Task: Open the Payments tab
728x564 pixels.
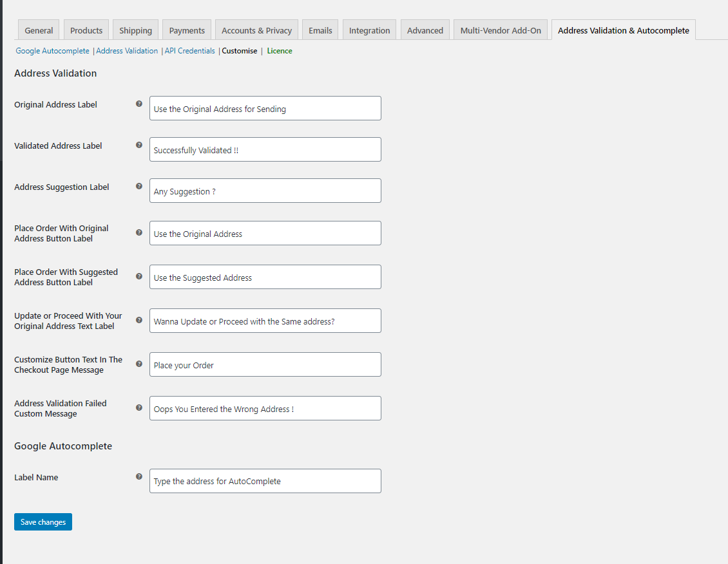Action: pos(186,30)
